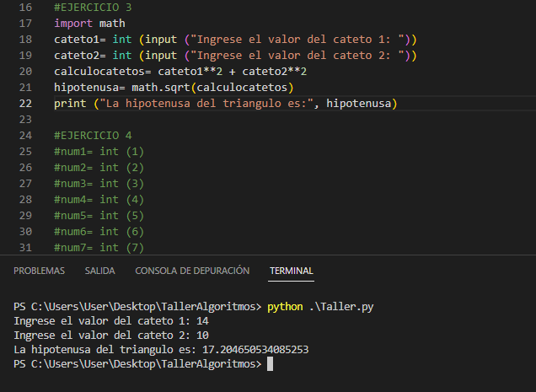Switch to the SALIDA tab

click(x=99, y=271)
